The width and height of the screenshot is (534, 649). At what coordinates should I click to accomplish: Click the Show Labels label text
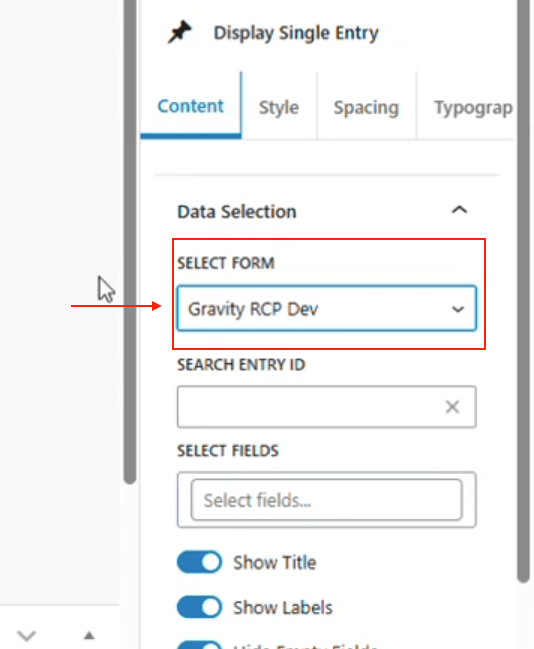(283, 608)
